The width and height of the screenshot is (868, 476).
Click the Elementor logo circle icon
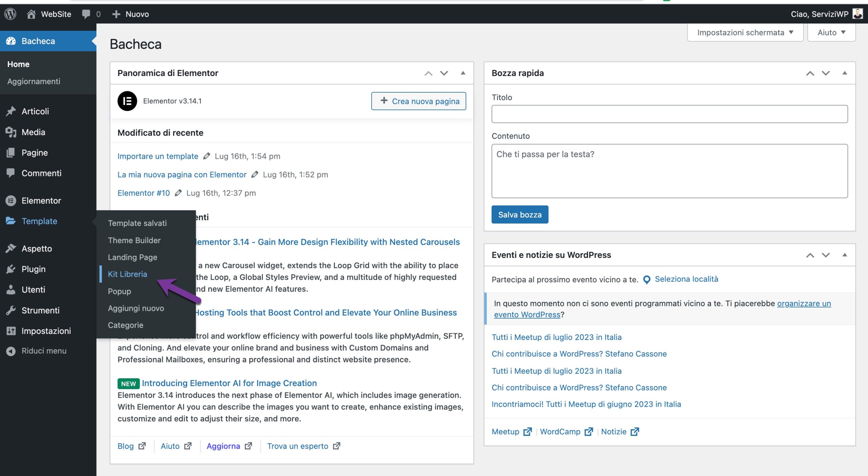(x=127, y=101)
